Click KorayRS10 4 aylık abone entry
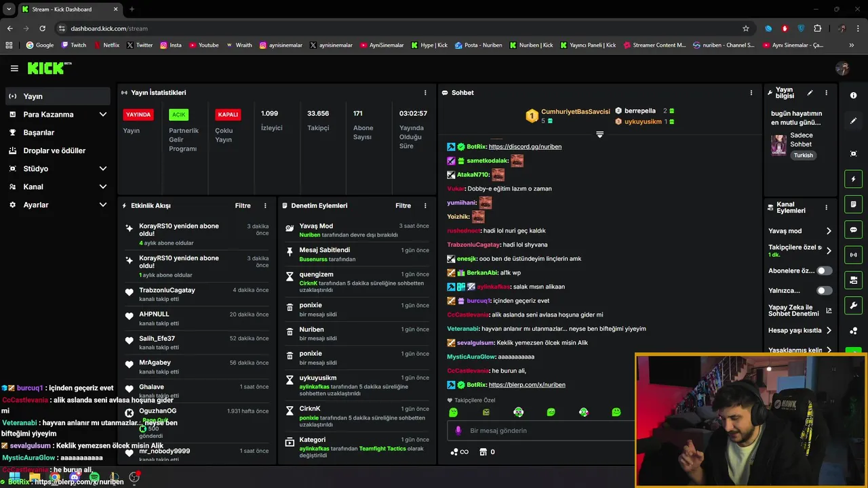 (x=197, y=234)
